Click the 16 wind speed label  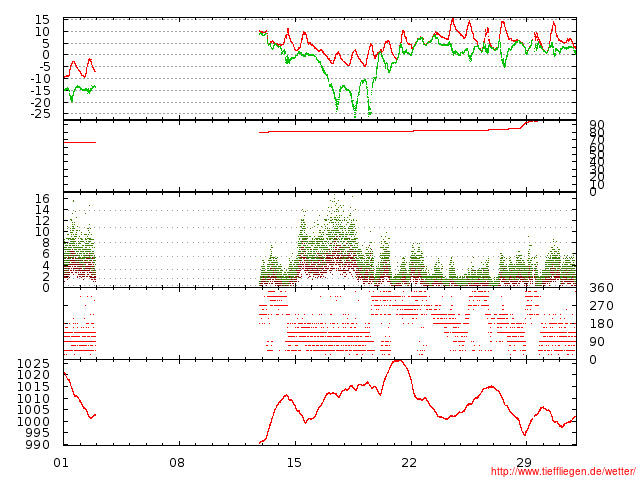coord(42,199)
